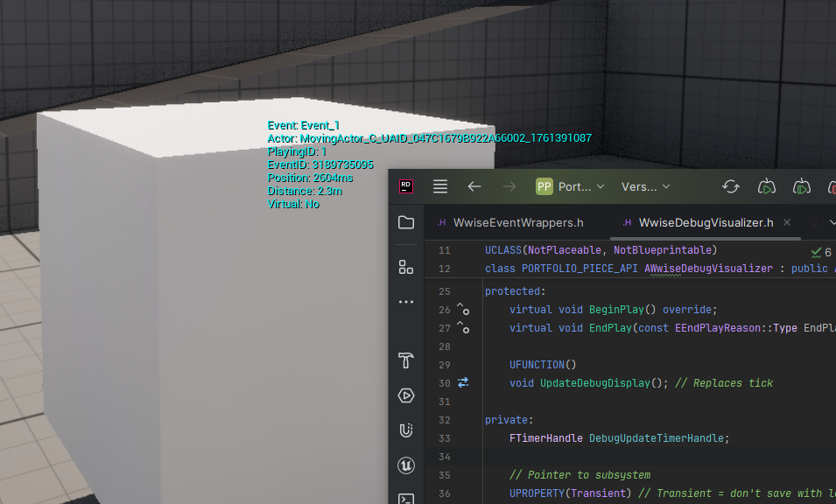The height and width of the screenshot is (504, 836).
Task: Open the Build hammer tool window
Action: pos(406,360)
